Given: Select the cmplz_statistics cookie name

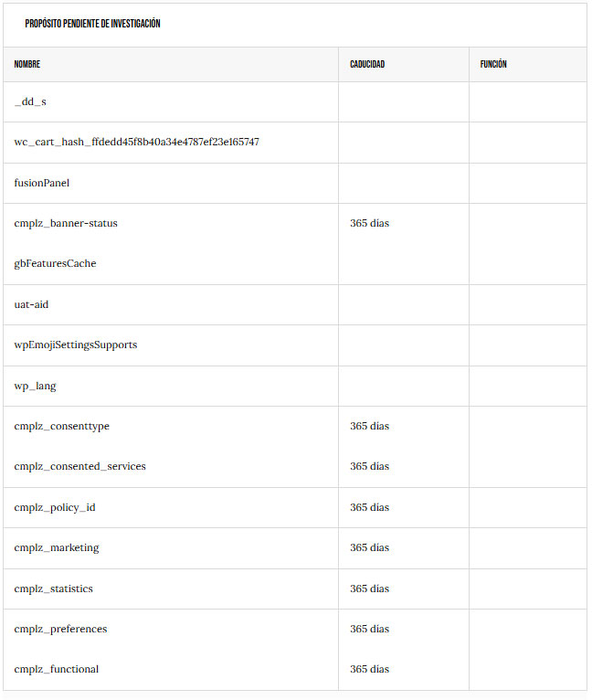Looking at the screenshot, I should 54,589.
